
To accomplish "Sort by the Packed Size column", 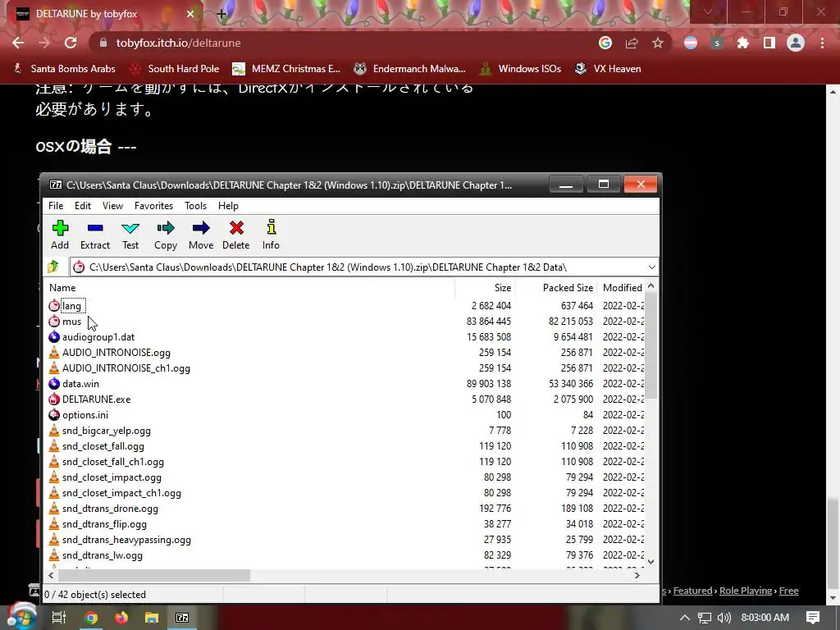I will [x=557, y=288].
